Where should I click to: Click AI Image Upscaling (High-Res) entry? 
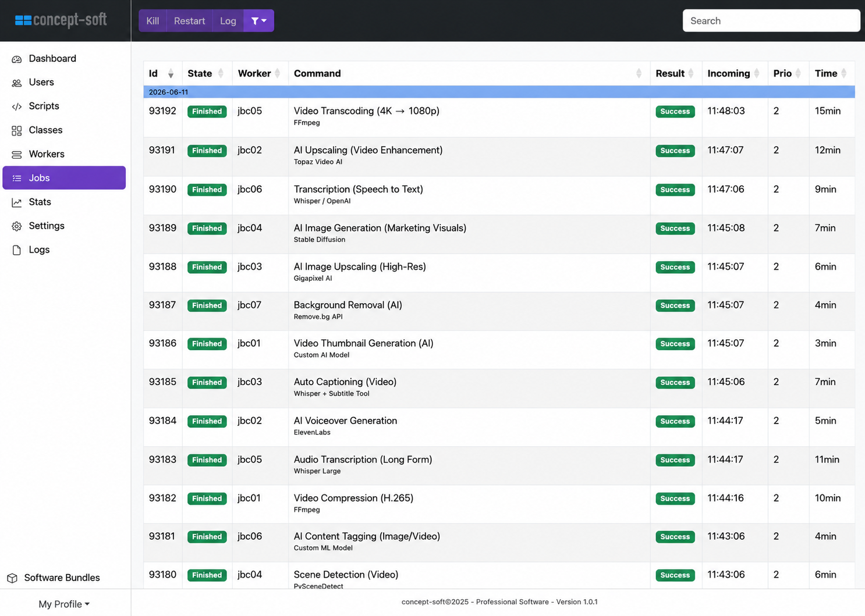pos(360,266)
